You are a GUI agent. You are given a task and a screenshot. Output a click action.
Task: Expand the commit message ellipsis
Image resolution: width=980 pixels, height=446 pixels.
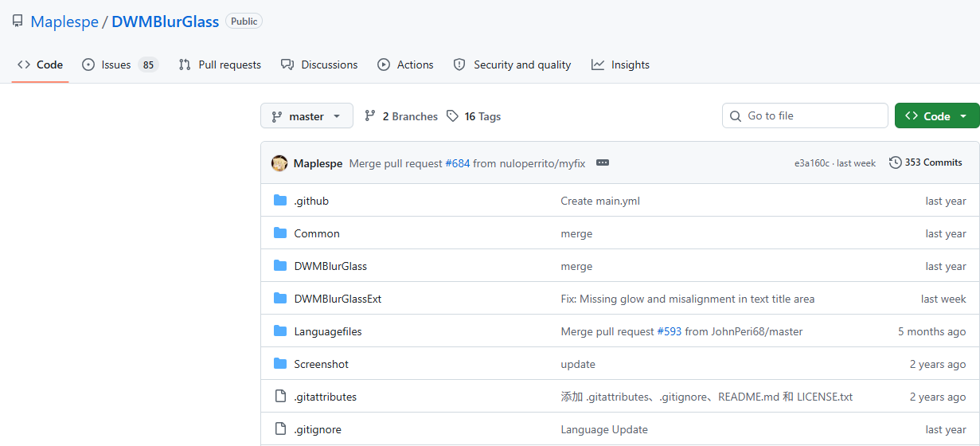coord(603,162)
